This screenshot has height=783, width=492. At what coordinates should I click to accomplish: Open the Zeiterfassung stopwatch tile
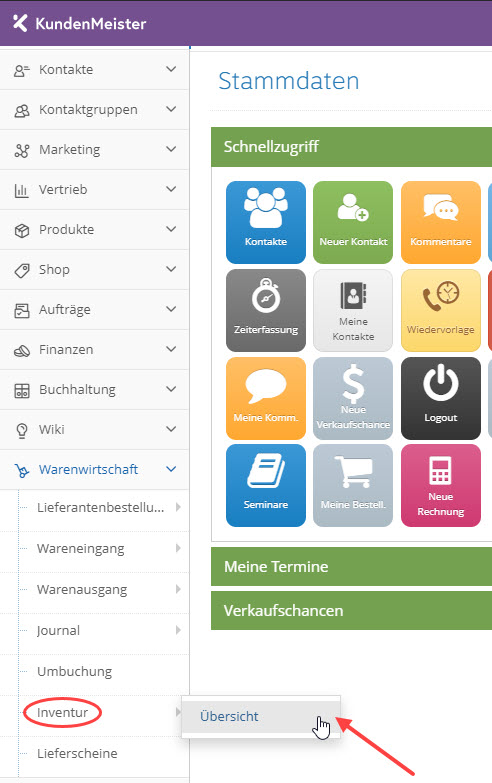click(266, 311)
